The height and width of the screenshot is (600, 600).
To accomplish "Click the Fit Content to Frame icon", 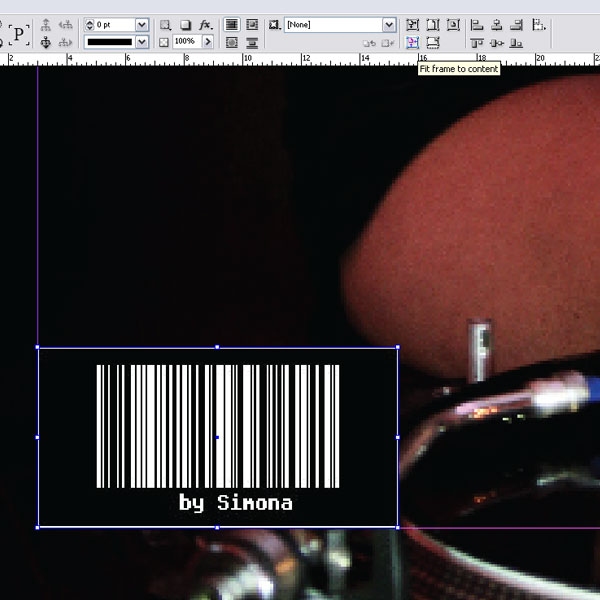I will coord(412,25).
